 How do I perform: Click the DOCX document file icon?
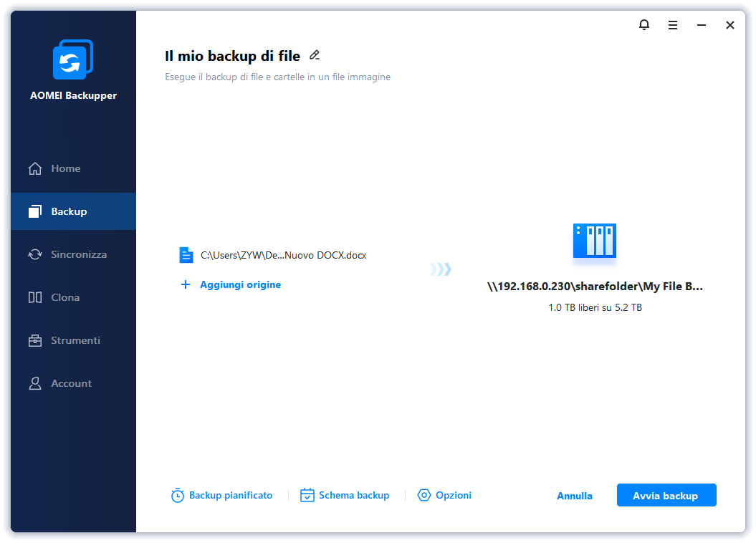pyautogui.click(x=186, y=255)
